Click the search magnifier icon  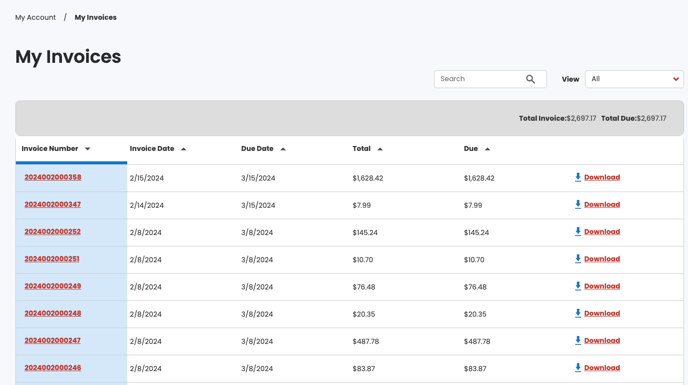[530, 79]
